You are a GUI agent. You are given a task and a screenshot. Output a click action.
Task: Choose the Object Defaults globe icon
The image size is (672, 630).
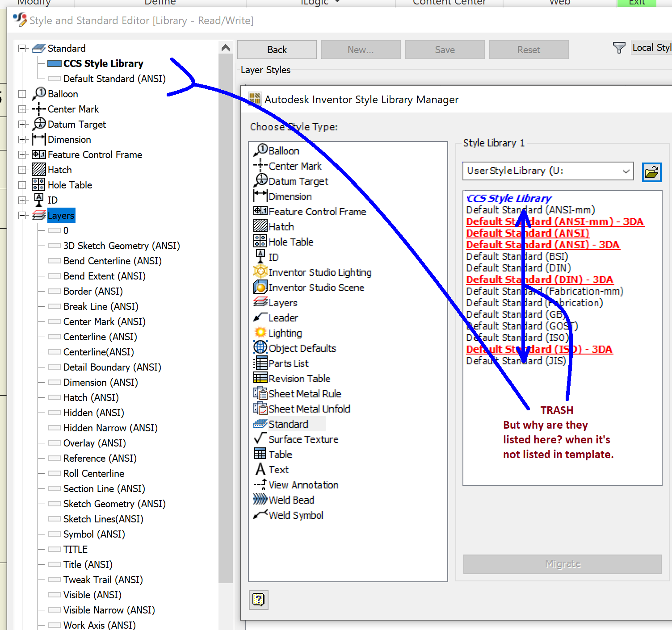point(260,348)
